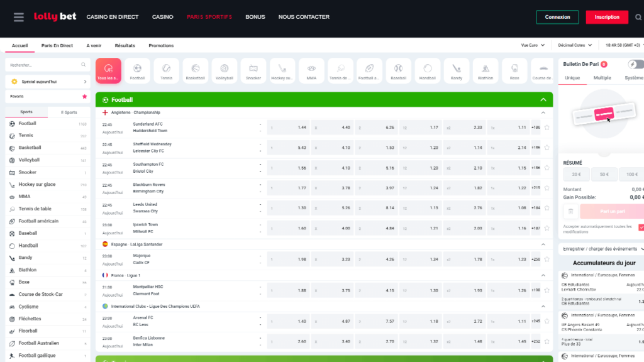
Task: Select the Baseball sport icon tile
Action: (398, 70)
